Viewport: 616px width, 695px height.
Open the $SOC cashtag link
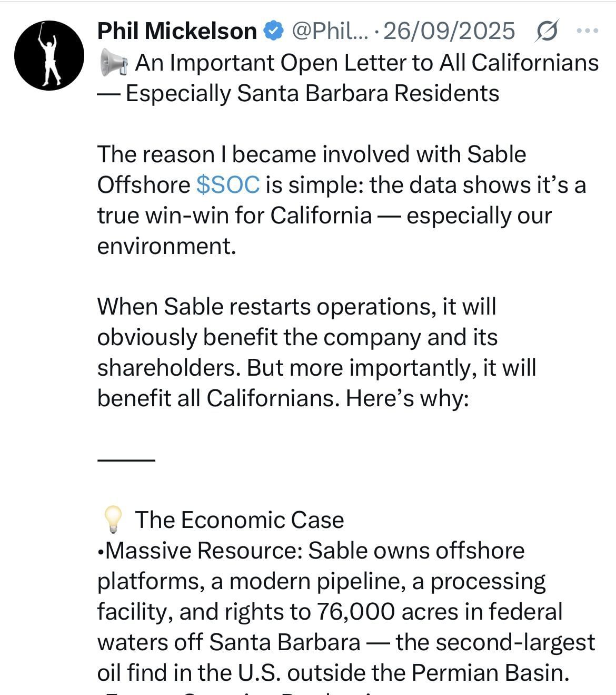[228, 185]
